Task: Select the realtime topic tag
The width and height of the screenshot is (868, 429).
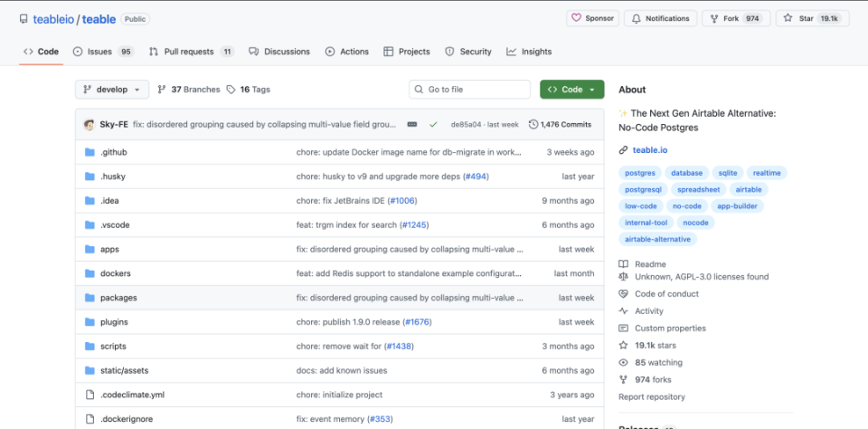Action: pyautogui.click(x=767, y=174)
